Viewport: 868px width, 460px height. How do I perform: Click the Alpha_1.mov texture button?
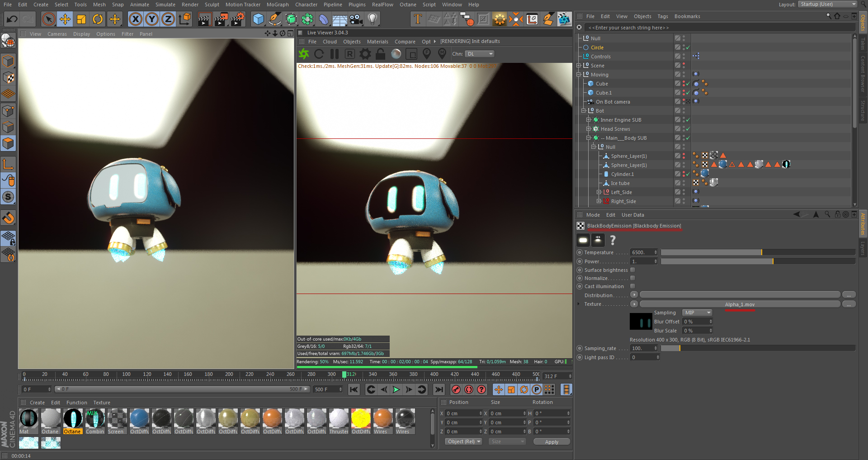(740, 304)
